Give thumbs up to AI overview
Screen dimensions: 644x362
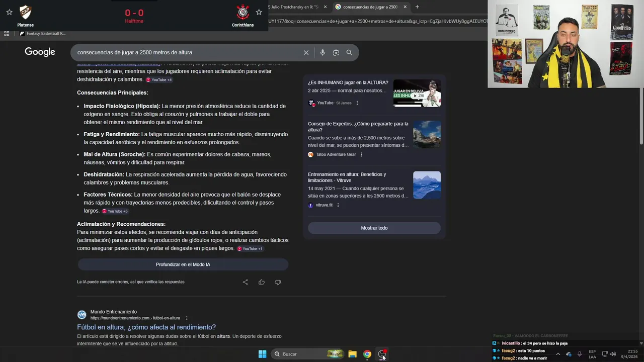point(262,282)
